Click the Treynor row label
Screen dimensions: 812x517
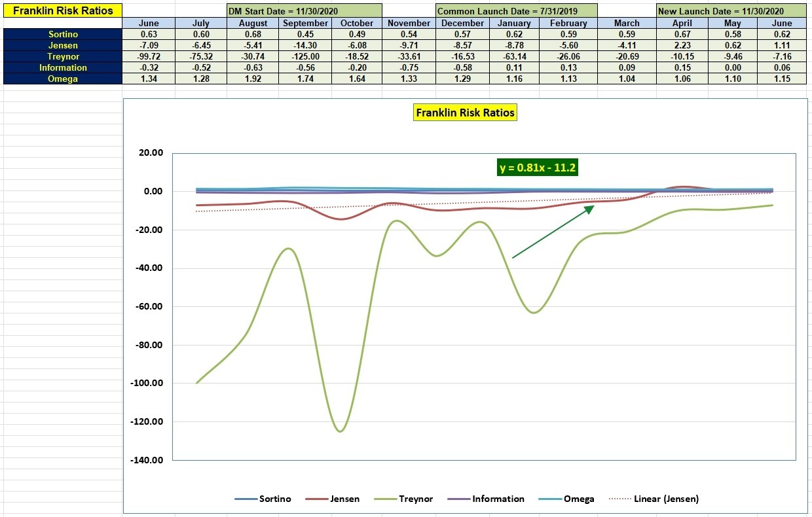pyautogui.click(x=63, y=56)
